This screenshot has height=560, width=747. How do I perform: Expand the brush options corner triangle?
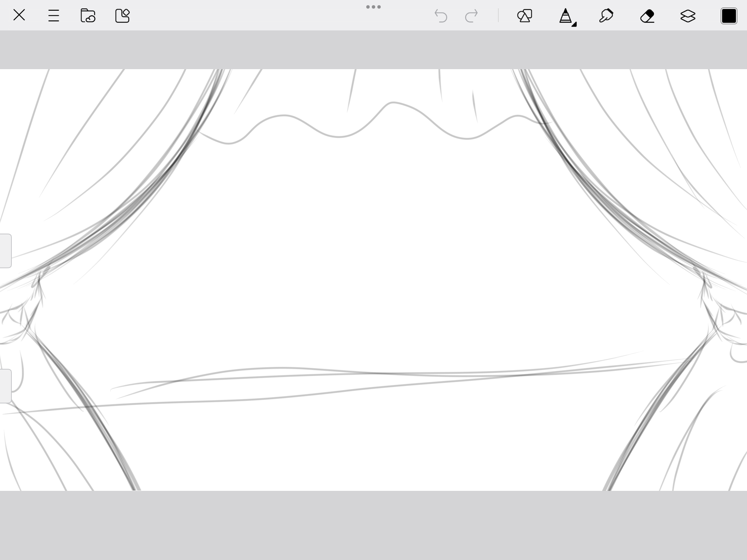(x=574, y=24)
